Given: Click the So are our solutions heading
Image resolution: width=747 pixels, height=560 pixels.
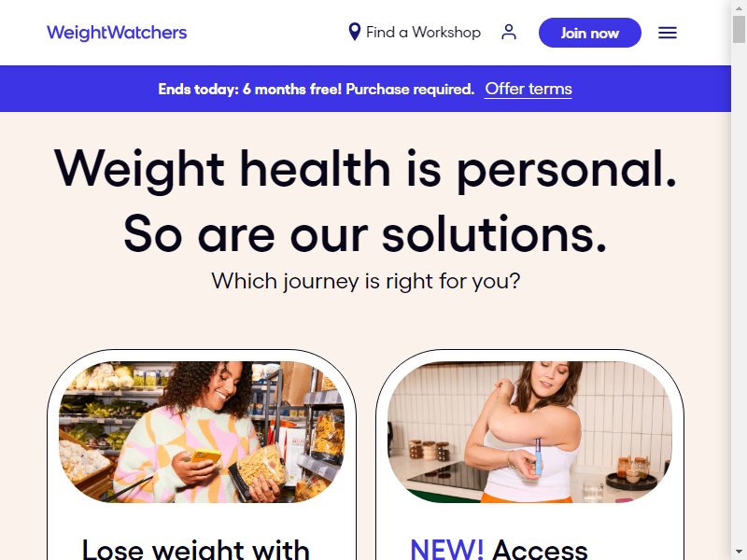Looking at the screenshot, I should click(365, 234).
